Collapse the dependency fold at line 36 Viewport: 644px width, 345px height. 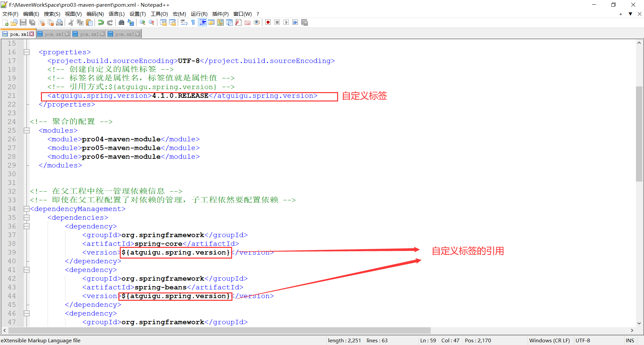point(26,226)
